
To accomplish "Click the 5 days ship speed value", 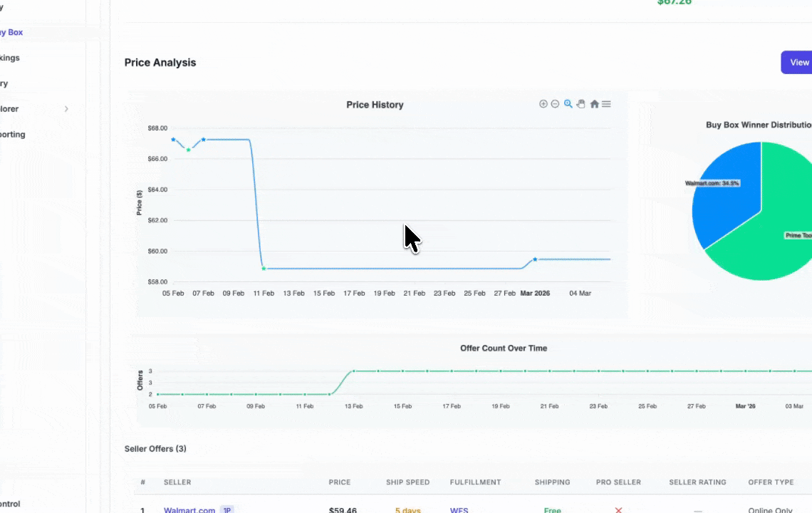I will point(407,510).
